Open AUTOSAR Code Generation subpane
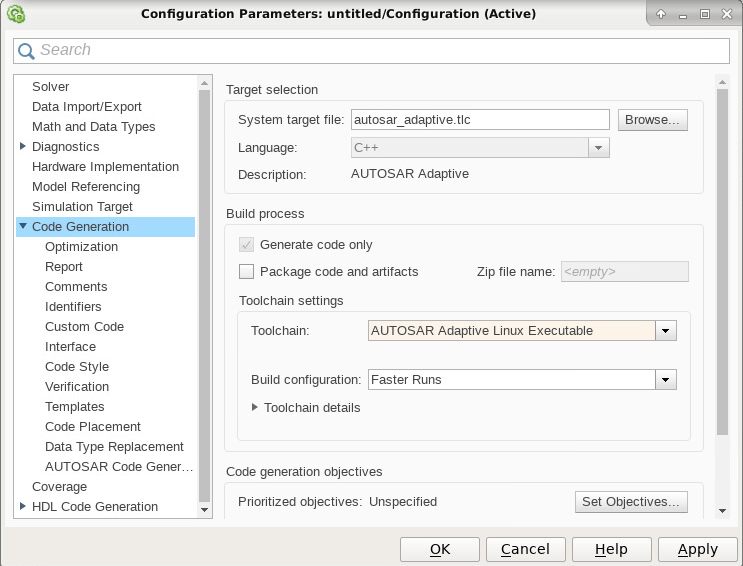743x566 pixels. [x=119, y=466]
